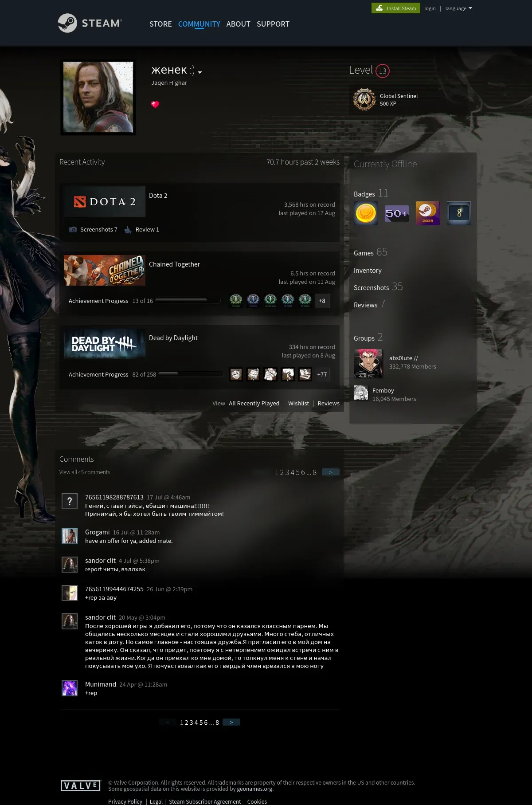Open the Privacy Policy link

click(125, 801)
